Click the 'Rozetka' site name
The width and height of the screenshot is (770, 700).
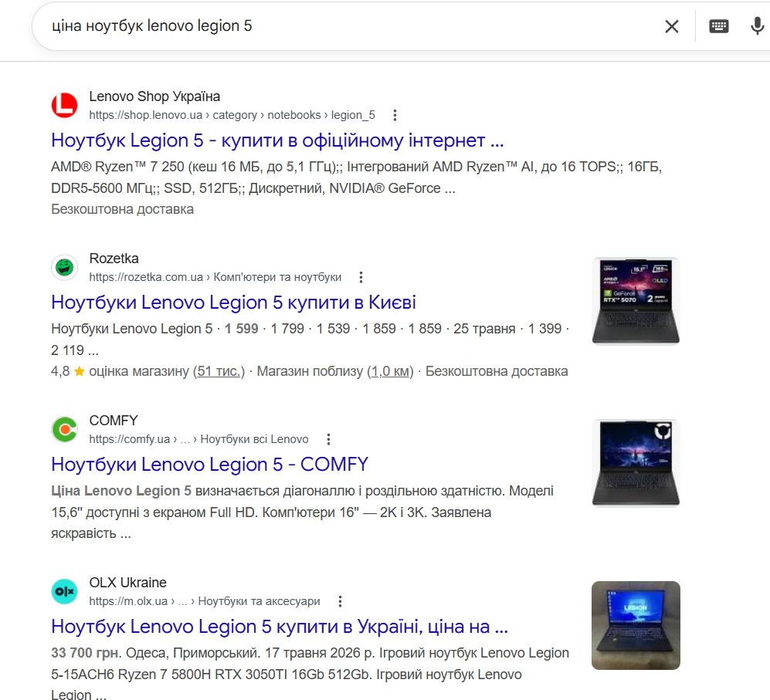point(114,259)
